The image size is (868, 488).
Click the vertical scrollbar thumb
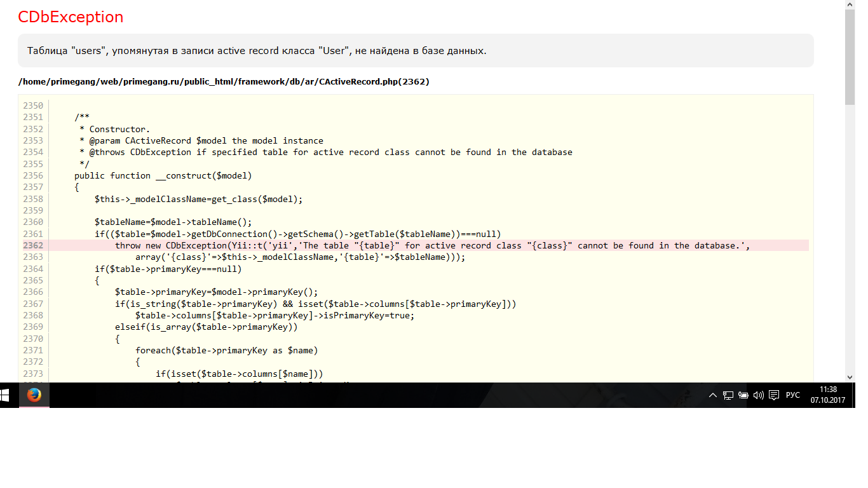pos(850,57)
